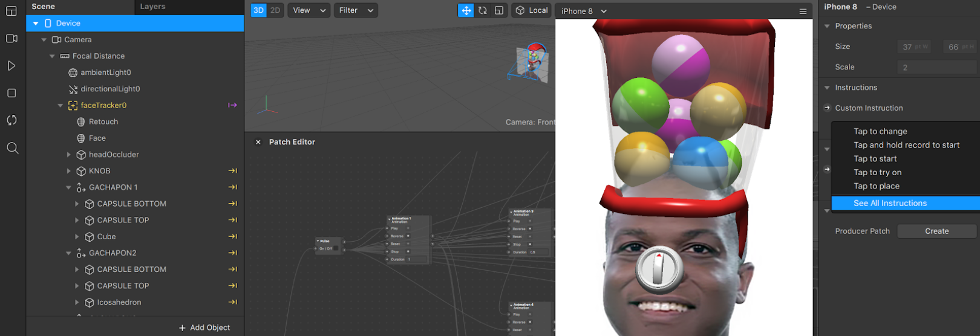Click the Create Producer Patch button
Viewport: 980px width, 336px height.
[936, 231]
